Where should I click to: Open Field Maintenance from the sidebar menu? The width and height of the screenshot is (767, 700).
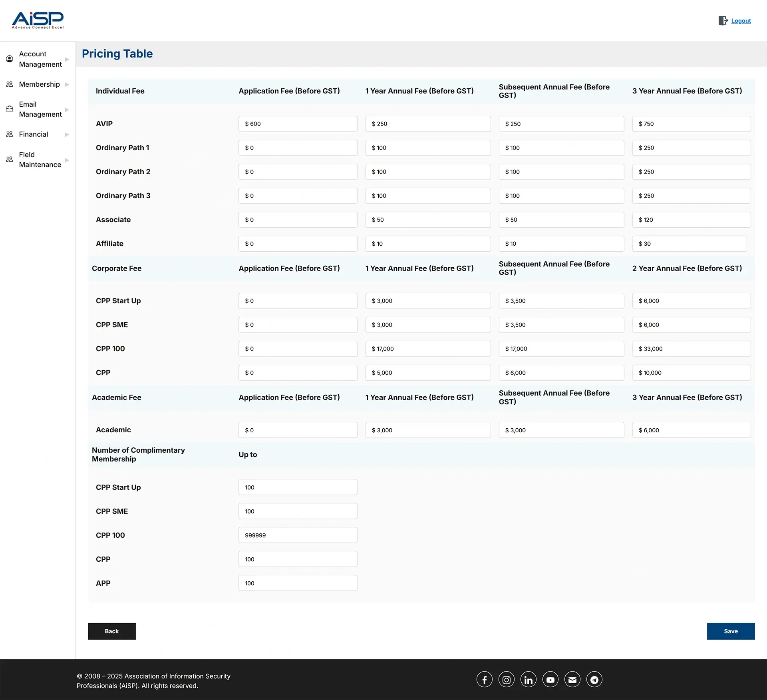pyautogui.click(x=40, y=159)
